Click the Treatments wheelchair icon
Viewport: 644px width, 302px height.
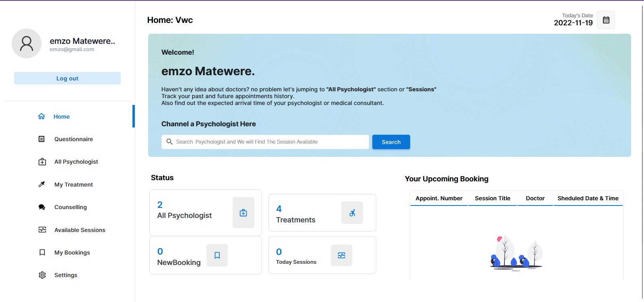coord(352,213)
